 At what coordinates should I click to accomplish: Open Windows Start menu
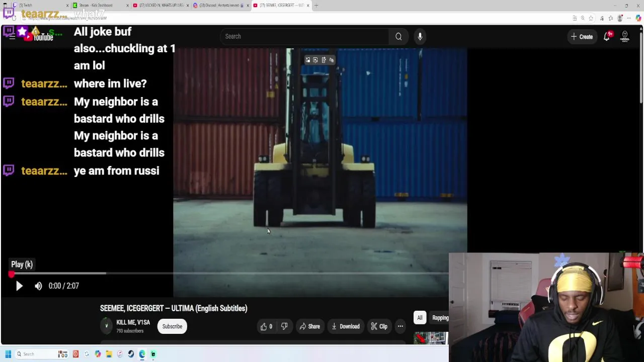(8, 354)
